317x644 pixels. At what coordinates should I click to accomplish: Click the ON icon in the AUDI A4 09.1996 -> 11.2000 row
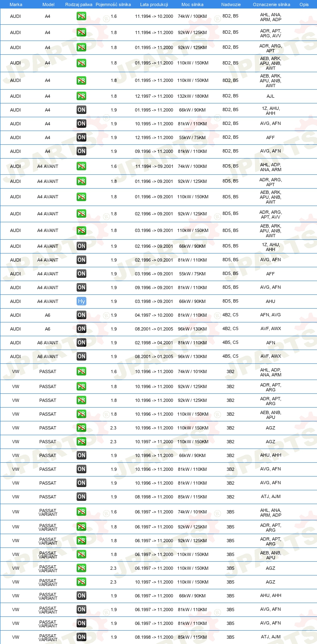click(x=81, y=151)
